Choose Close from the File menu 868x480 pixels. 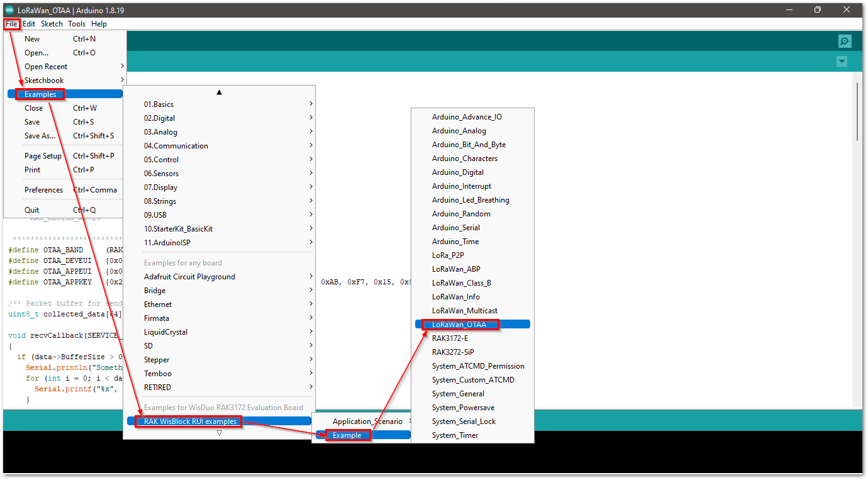(x=65, y=108)
